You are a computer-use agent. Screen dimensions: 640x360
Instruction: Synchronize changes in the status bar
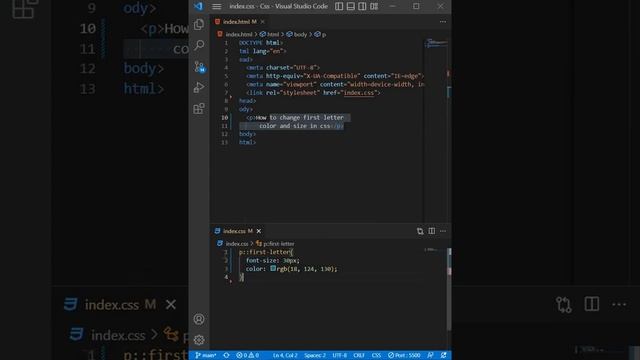point(226,355)
